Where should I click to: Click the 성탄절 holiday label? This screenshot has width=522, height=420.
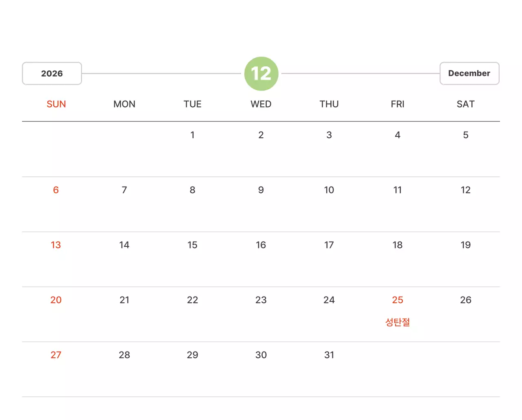coord(397,322)
